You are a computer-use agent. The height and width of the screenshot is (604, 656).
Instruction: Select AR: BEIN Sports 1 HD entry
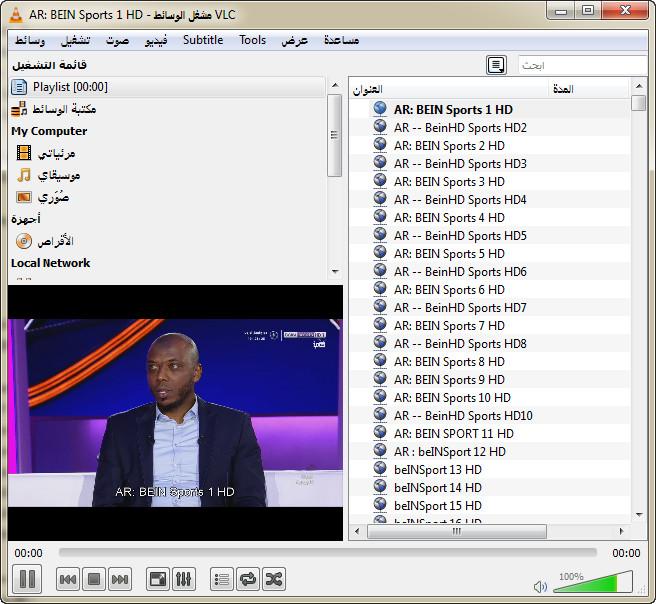(x=453, y=110)
